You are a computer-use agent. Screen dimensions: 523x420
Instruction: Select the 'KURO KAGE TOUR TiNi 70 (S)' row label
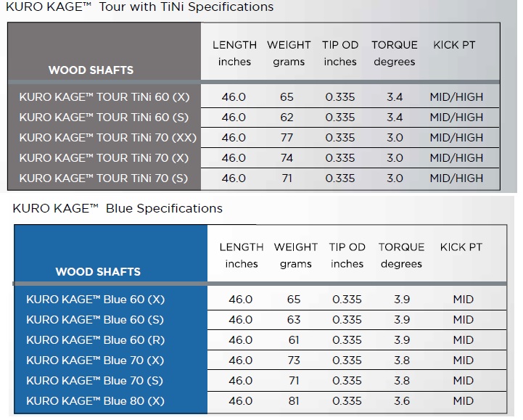point(104,178)
